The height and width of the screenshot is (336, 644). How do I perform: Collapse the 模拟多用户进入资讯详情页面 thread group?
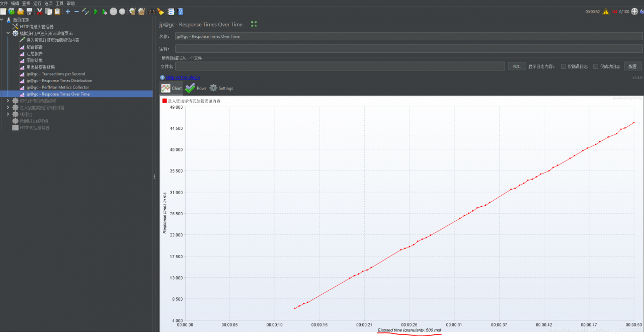8,33
